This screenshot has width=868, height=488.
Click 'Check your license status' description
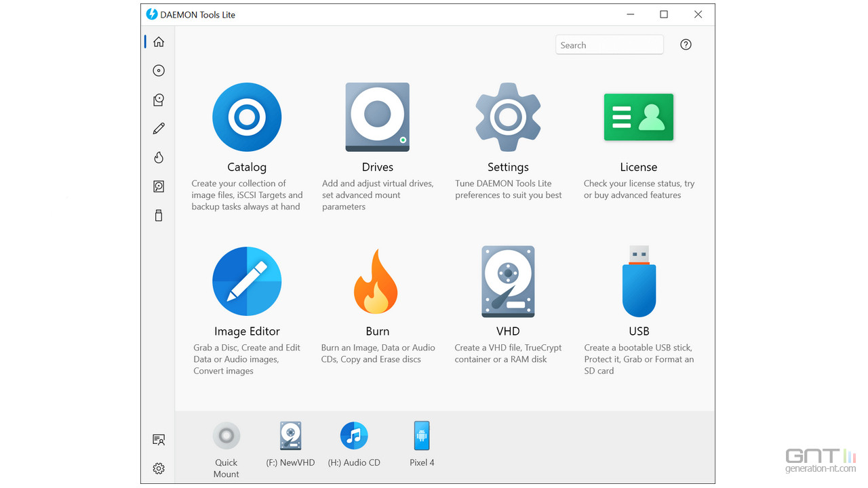click(x=639, y=189)
